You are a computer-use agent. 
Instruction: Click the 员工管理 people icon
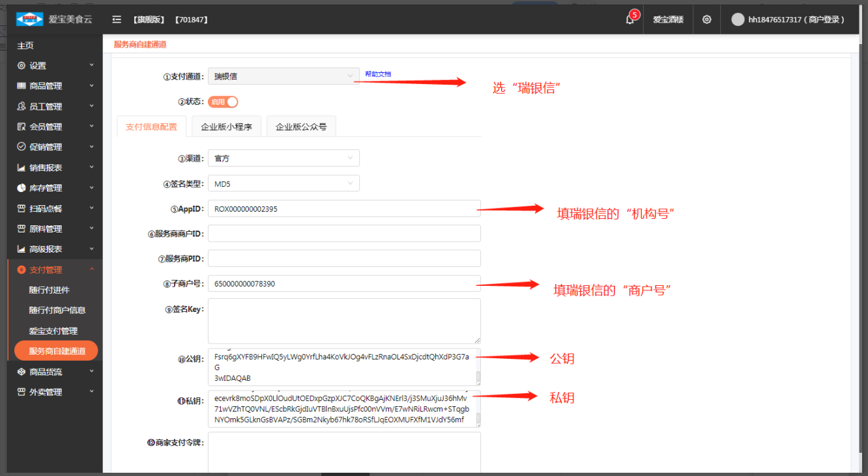(22, 106)
